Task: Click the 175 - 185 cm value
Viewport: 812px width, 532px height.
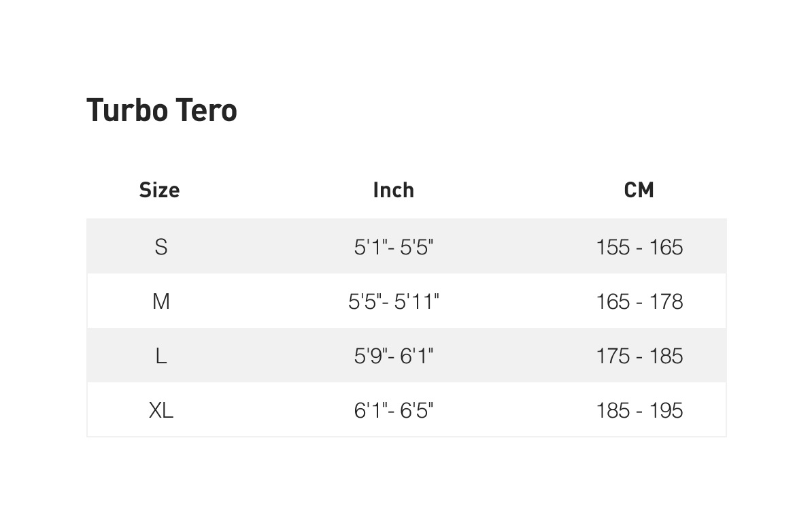Action: click(x=639, y=356)
